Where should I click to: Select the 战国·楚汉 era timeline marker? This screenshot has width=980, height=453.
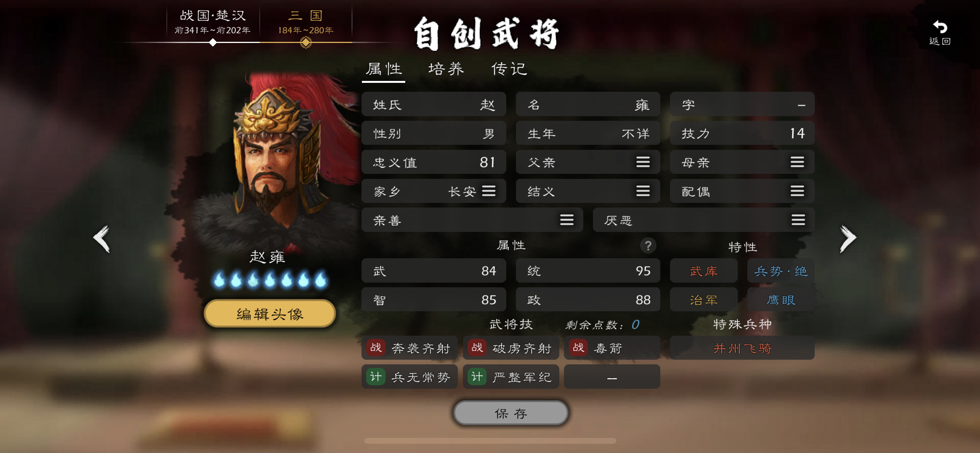212,43
